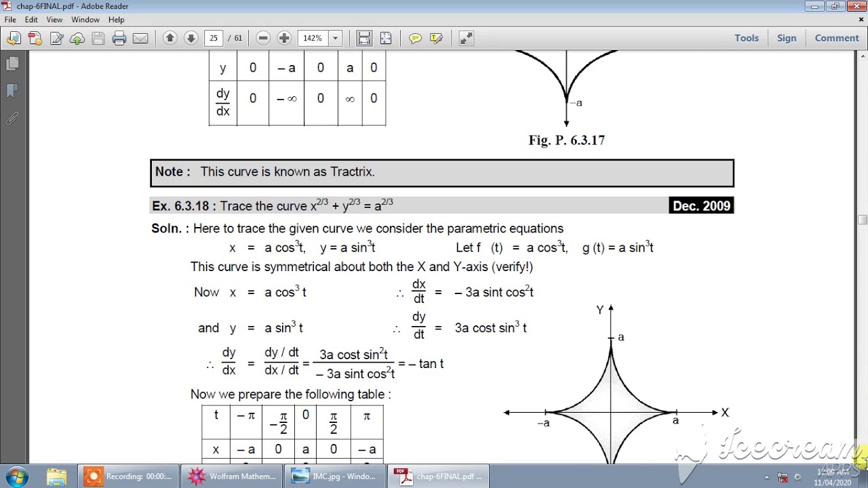This screenshot has height=488, width=868.
Task: Click the system clock showing 11/04/2020
Action: point(832,477)
